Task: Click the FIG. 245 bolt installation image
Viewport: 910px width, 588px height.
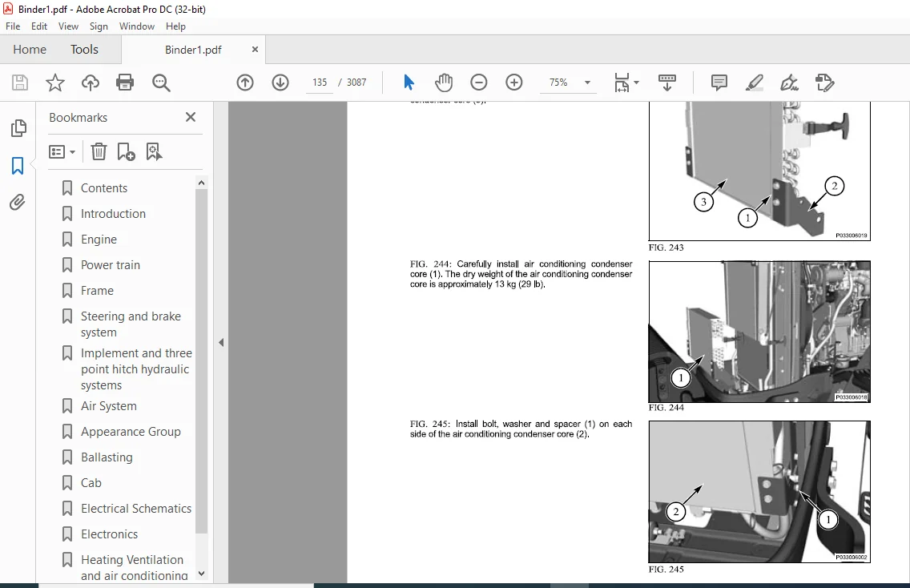Action: tap(759, 492)
